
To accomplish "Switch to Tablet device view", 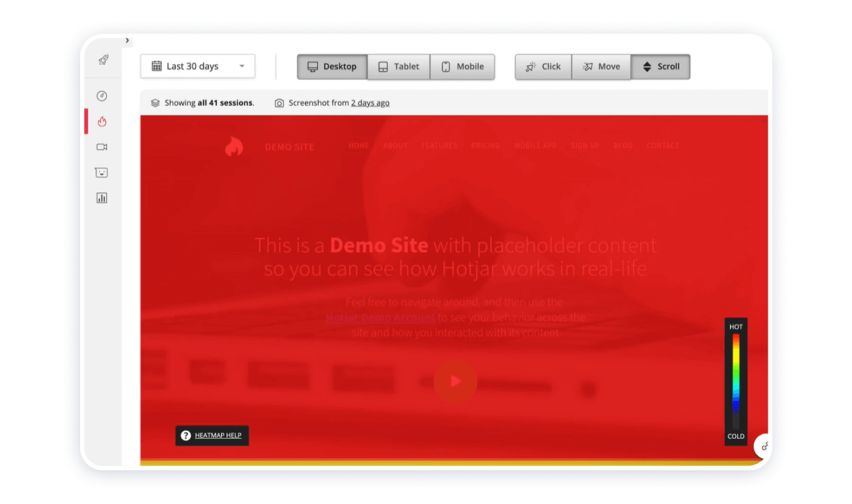I will point(398,67).
